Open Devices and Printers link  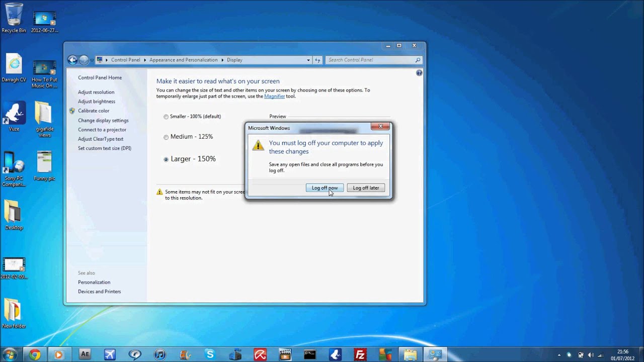(99, 292)
